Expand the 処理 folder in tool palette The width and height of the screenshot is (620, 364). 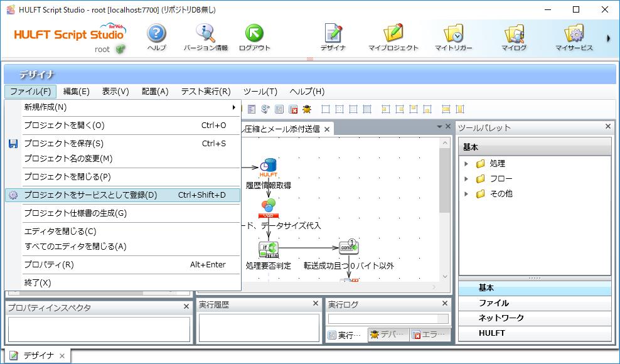(x=466, y=164)
